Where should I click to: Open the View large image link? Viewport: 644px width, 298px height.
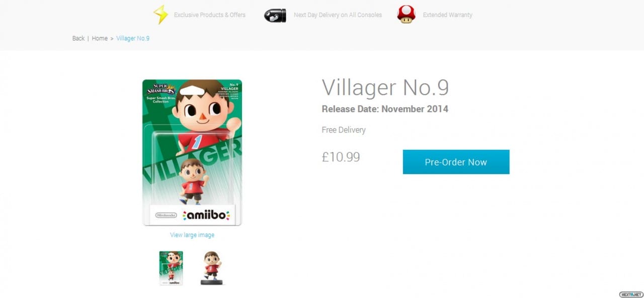(x=192, y=235)
